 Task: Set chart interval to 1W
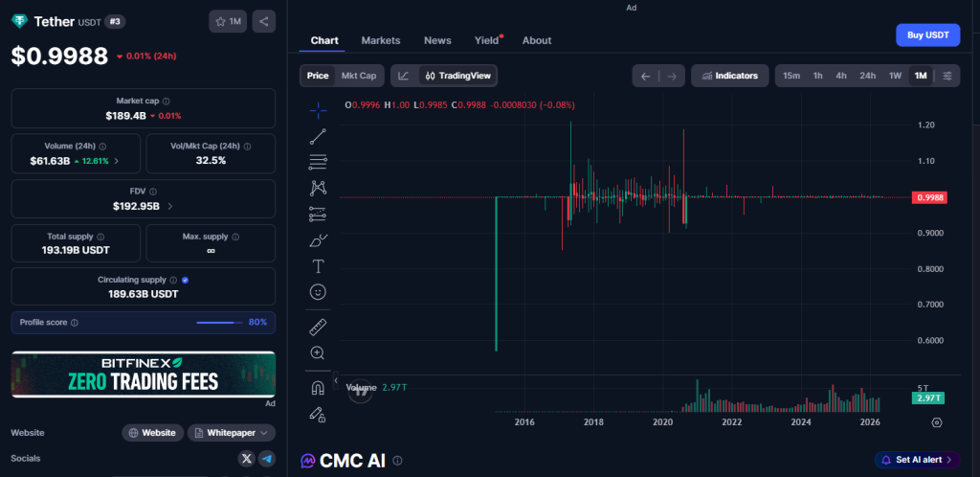(896, 76)
